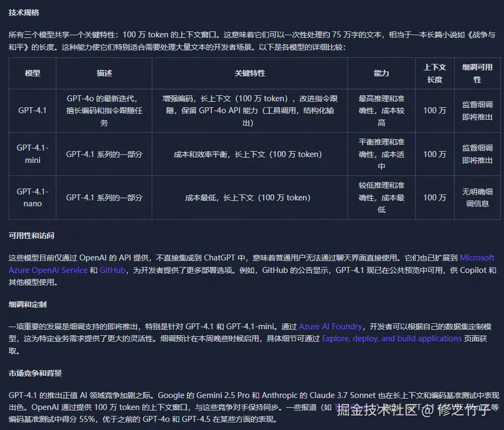
Task: Open the Microsoft Azure OpenAI Service link
Action: point(48,270)
